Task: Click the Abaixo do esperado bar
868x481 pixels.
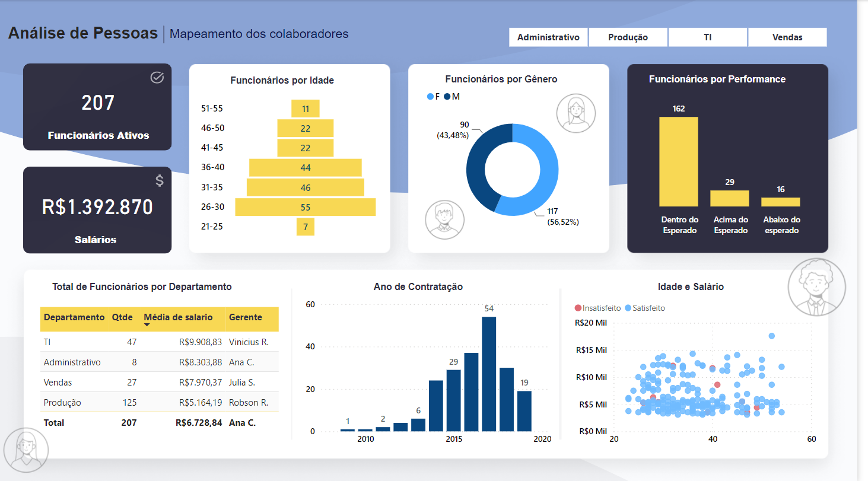Action: coord(781,202)
